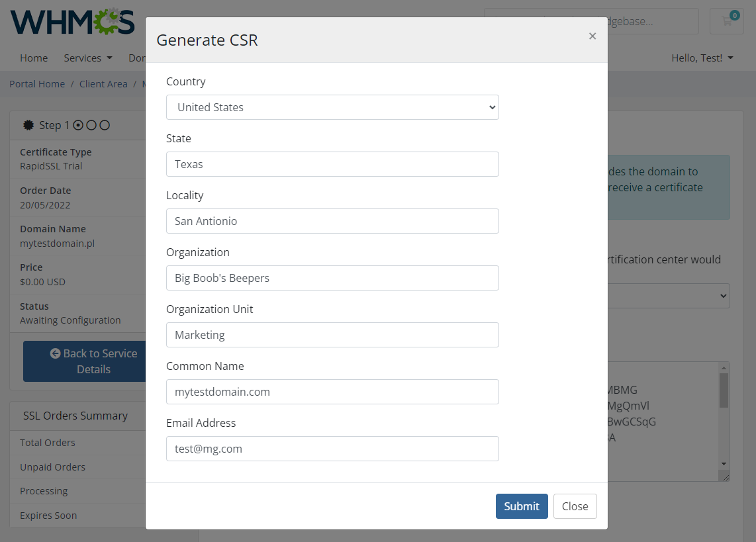Expand the Services navigation dropdown

coord(87,58)
